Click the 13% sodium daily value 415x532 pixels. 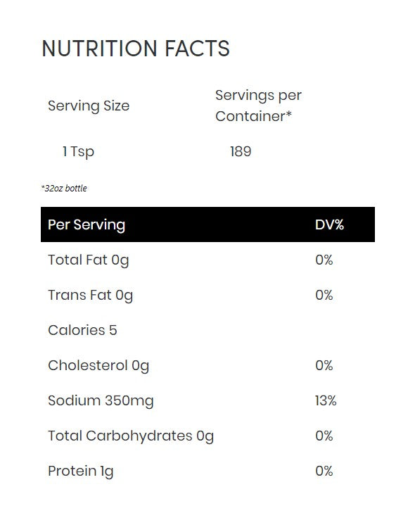click(326, 400)
